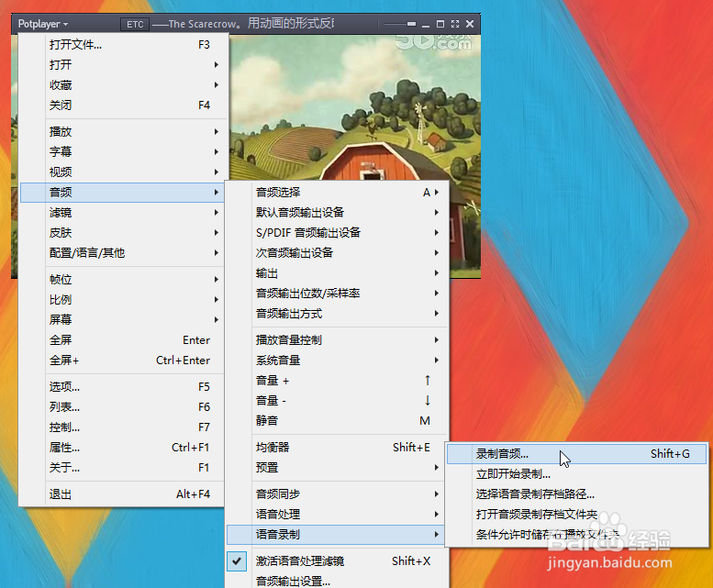The width and height of the screenshot is (713, 588).
Task: Select 音量 + to raise volume
Action: tap(337, 381)
